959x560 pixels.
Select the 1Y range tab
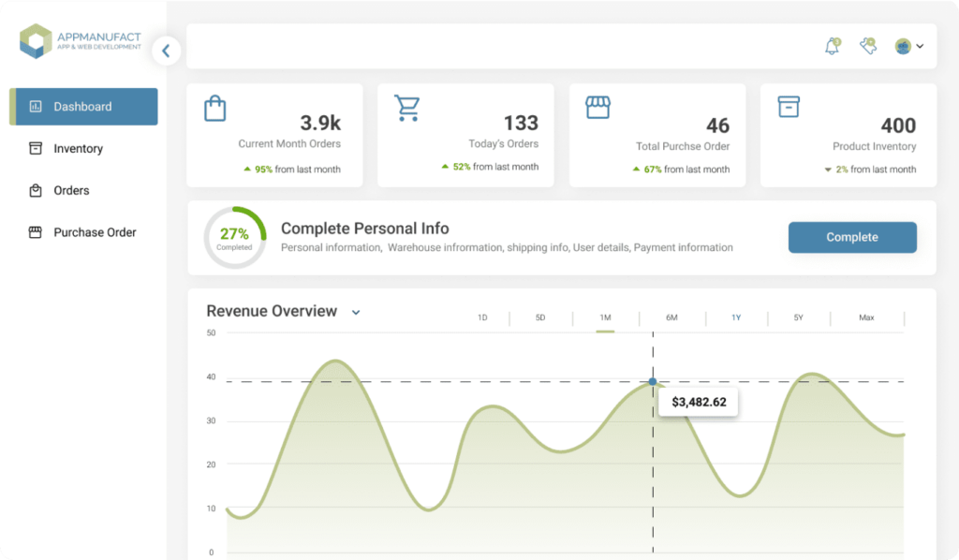[736, 317]
